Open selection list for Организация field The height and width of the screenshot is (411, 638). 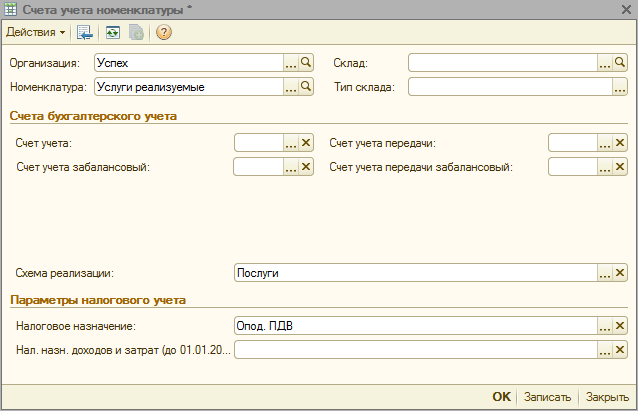(x=291, y=62)
